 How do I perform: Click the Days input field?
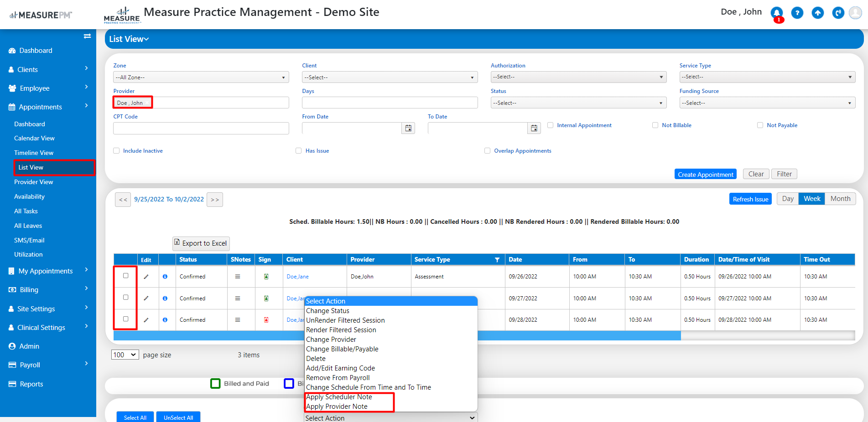pyautogui.click(x=390, y=103)
